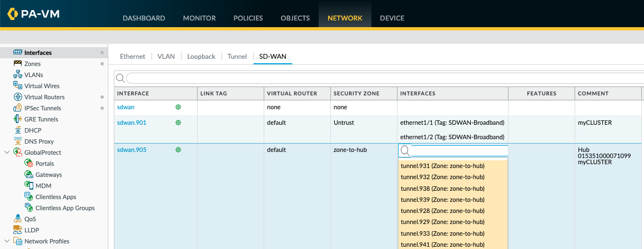Image resolution: width=644 pixels, height=249 pixels.
Task: Open Virtual Wires via its icon
Action: coord(17,86)
